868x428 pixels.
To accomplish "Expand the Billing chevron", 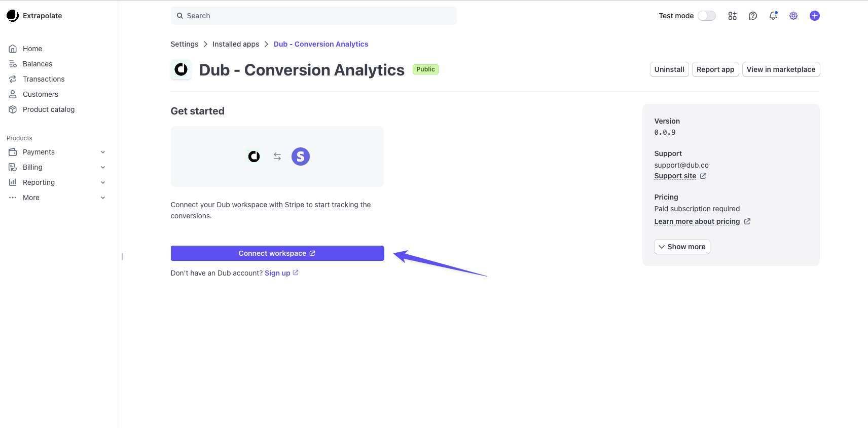I will 103,167.
